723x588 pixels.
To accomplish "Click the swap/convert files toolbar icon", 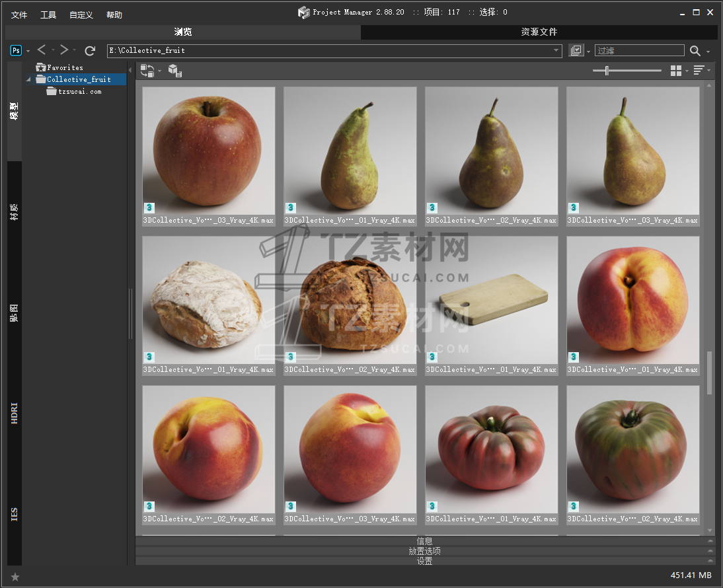I will click(x=147, y=71).
